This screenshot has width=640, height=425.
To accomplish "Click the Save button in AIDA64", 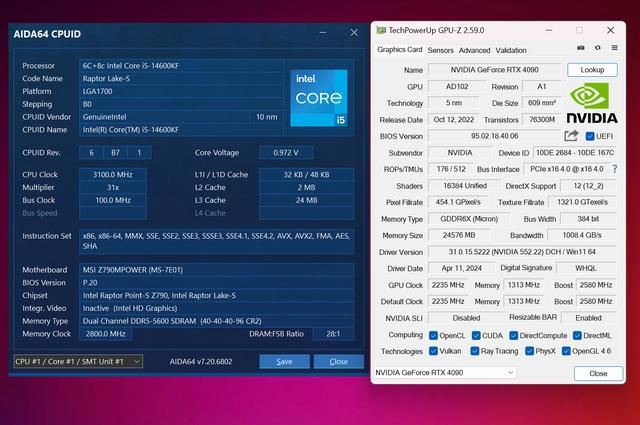I will [x=284, y=361].
